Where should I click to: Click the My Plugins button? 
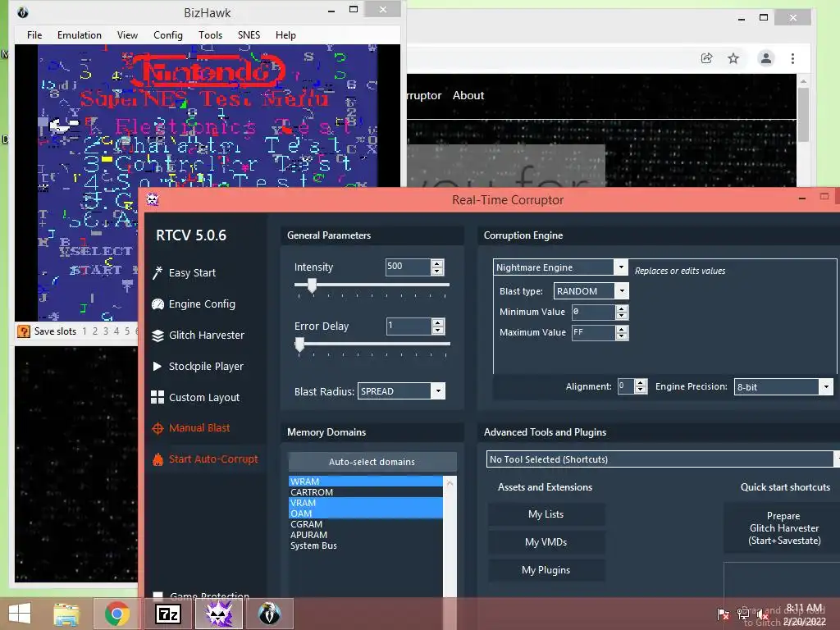[546, 570]
